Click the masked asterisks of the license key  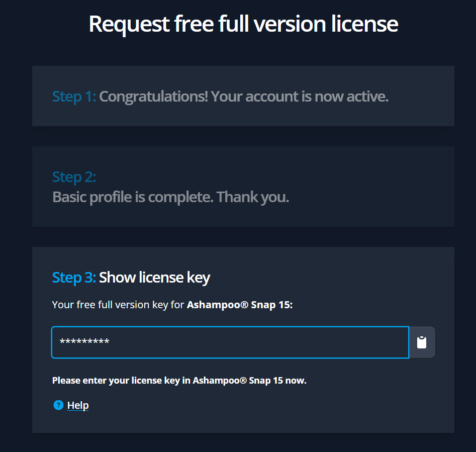point(84,342)
